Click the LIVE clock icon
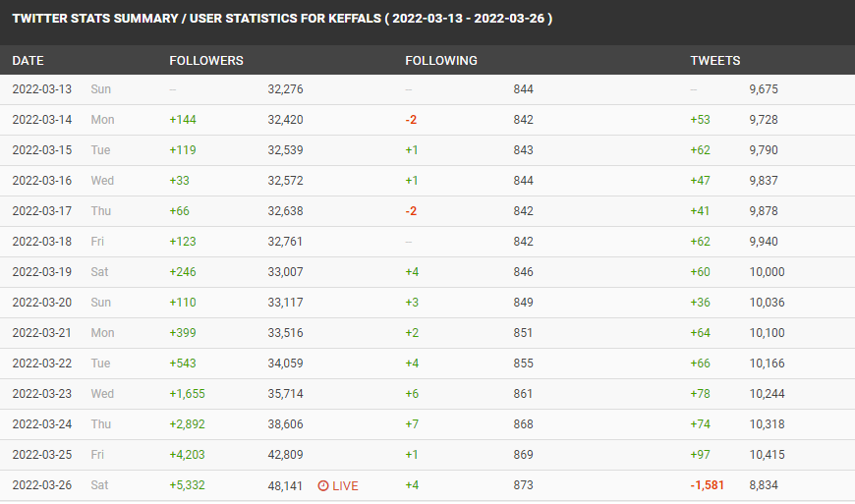The height and width of the screenshot is (504, 855). 323,485
